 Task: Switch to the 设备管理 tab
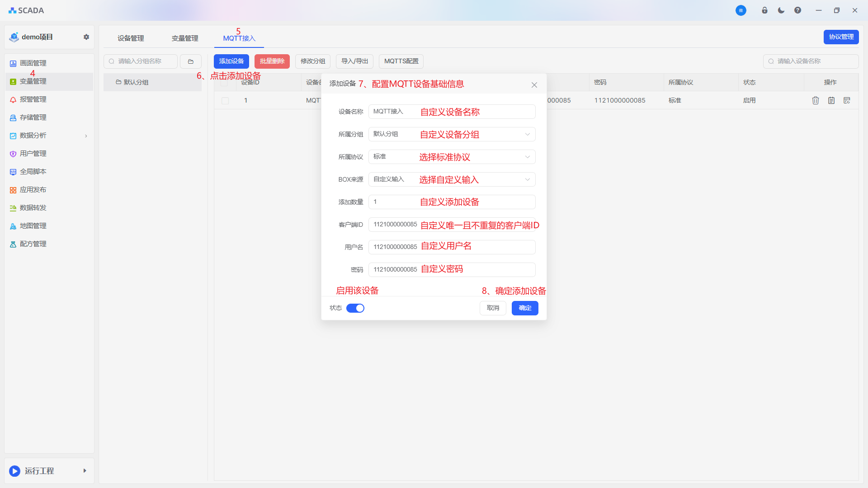click(x=131, y=38)
